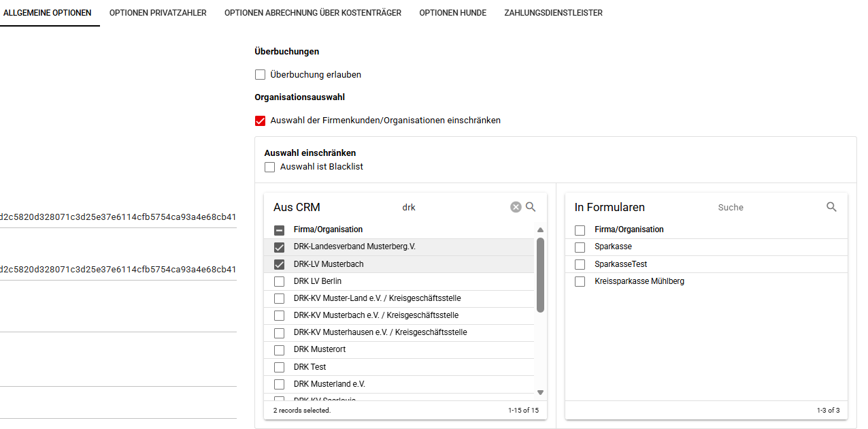Click the scroll up arrow in Aus CRM list
The height and width of the screenshot is (429, 868).
click(x=540, y=230)
